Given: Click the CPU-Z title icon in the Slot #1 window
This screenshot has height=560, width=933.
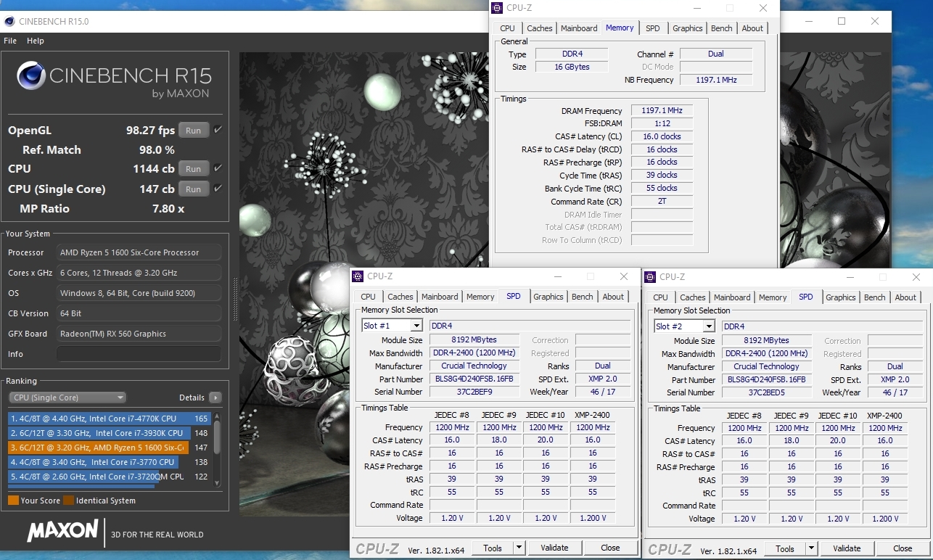Looking at the screenshot, I should 357,276.
